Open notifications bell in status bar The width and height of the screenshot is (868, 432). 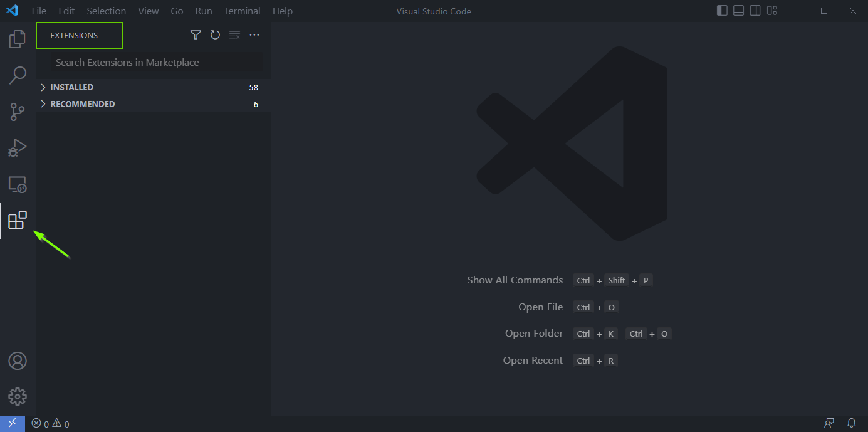tap(852, 423)
